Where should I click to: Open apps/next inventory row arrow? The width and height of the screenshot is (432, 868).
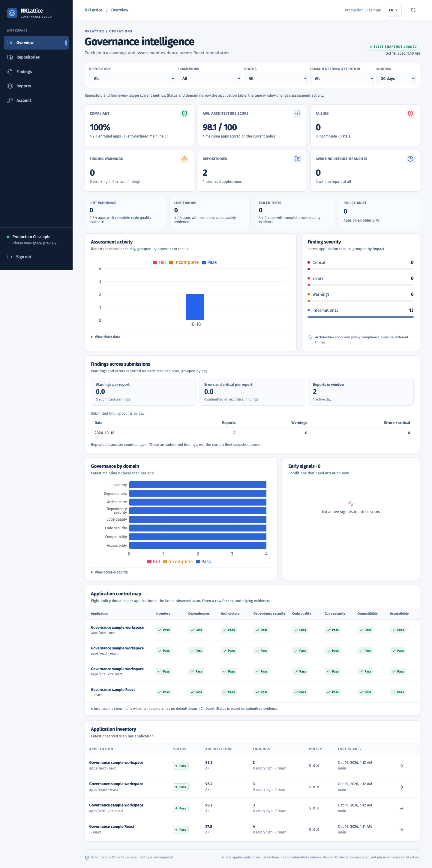[401, 766]
